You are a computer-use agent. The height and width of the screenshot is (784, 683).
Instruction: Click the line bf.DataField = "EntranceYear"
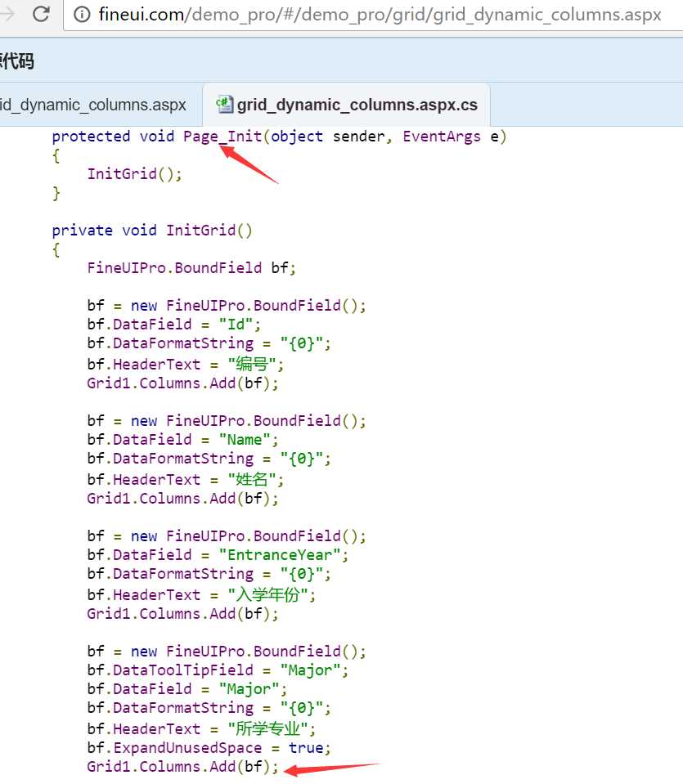pos(218,555)
